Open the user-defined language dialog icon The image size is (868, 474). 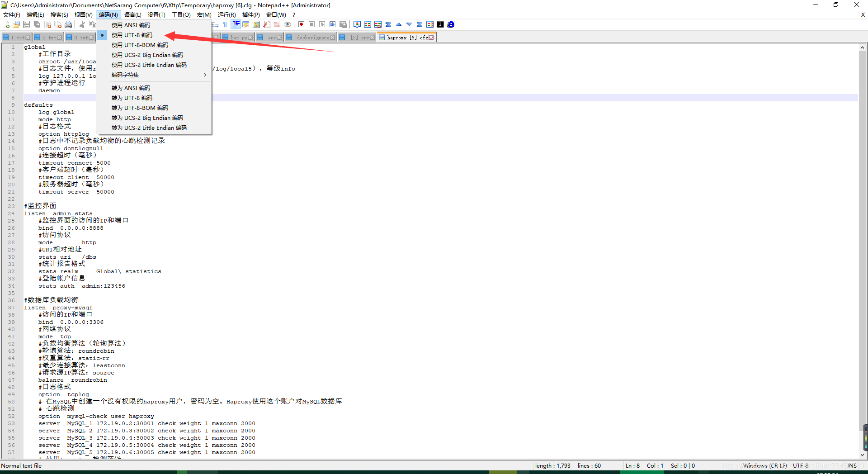tap(246, 24)
